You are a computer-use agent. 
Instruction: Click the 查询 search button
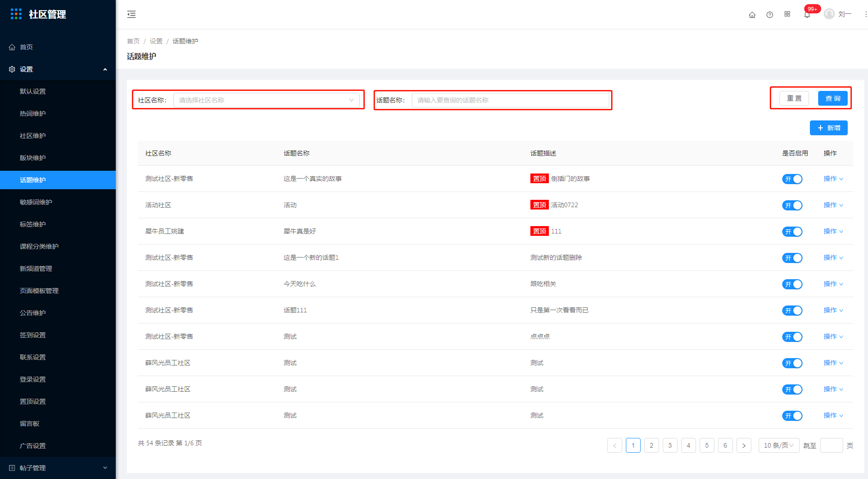coord(833,98)
